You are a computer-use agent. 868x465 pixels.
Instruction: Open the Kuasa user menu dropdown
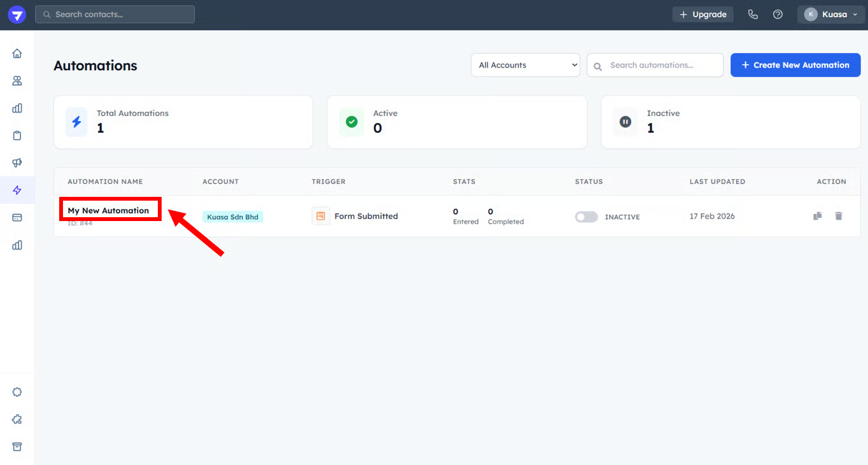point(831,15)
